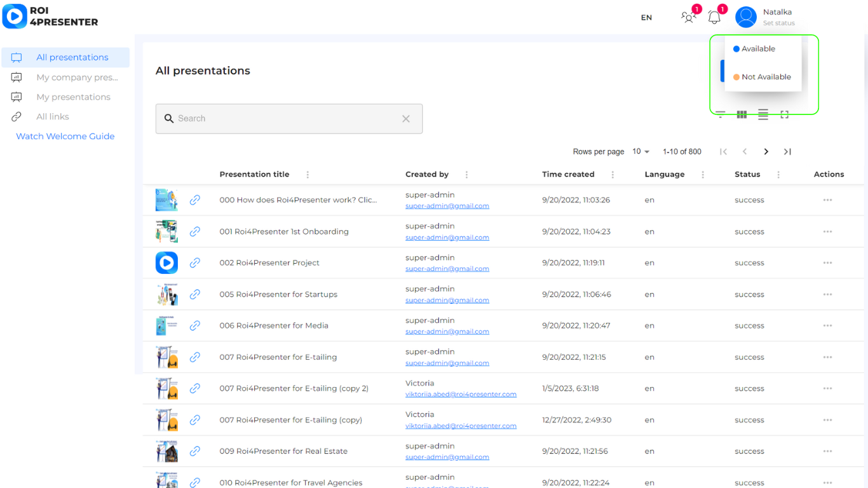Jump to the last page arrow

[787, 152]
